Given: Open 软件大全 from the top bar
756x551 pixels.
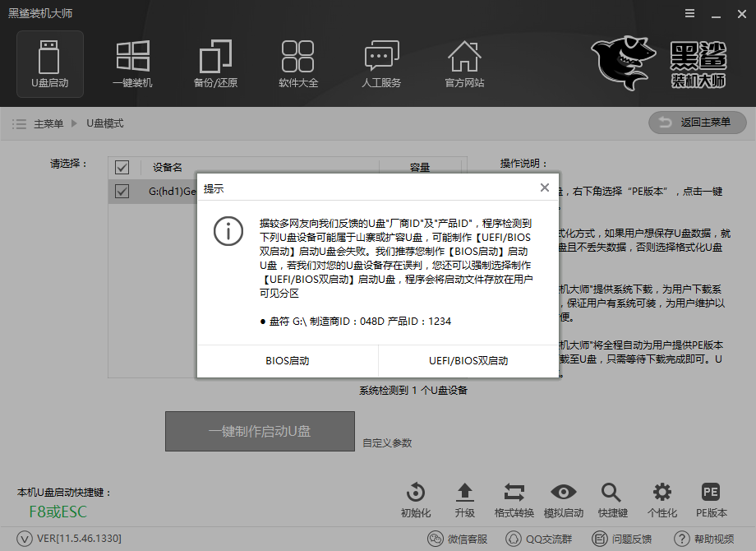Looking at the screenshot, I should tap(298, 64).
